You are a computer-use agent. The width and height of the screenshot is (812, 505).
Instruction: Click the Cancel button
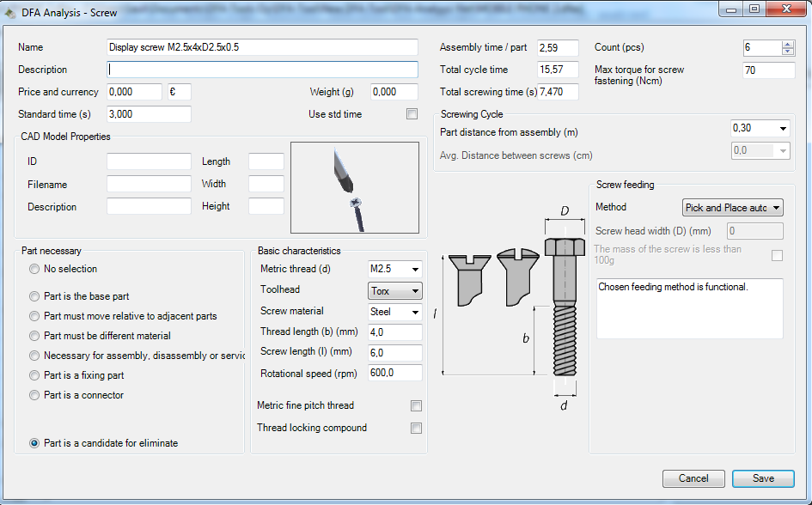tap(693, 478)
